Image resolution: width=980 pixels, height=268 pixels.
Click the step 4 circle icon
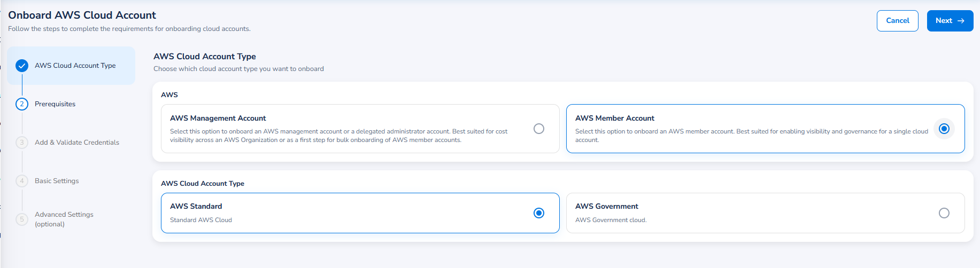coord(22,181)
